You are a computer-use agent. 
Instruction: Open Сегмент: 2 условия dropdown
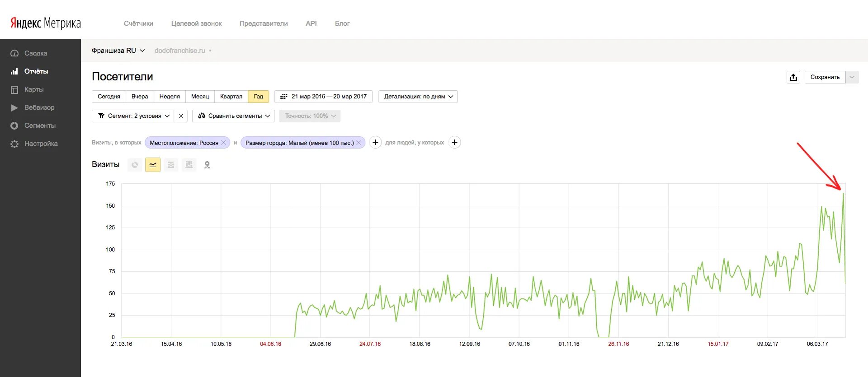point(133,116)
